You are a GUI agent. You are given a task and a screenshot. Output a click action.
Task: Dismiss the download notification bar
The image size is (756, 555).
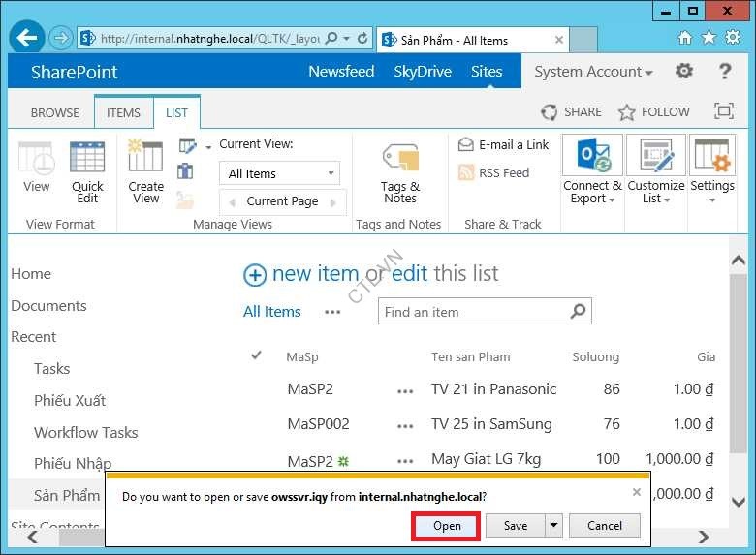[x=637, y=492]
